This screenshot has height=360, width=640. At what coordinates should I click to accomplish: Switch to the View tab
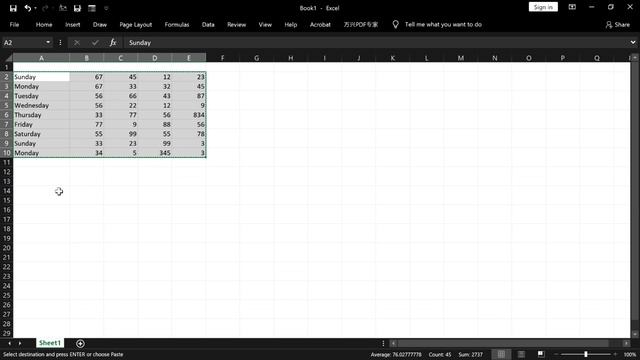coord(265,24)
